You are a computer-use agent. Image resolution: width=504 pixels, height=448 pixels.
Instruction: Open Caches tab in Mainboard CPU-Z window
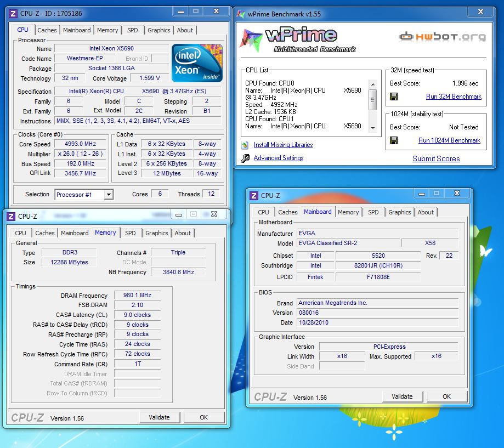click(288, 212)
